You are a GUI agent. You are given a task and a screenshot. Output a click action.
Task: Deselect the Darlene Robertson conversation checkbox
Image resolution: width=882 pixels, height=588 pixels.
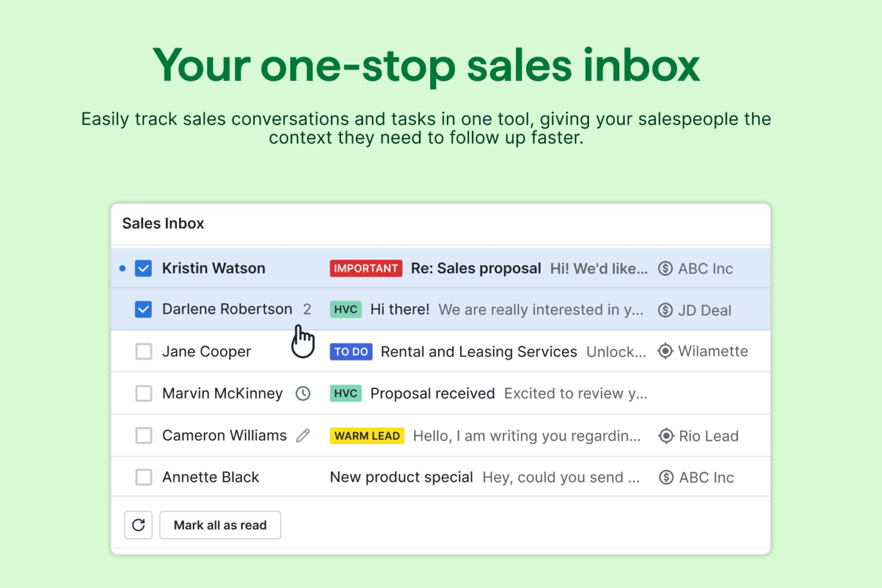click(x=143, y=310)
